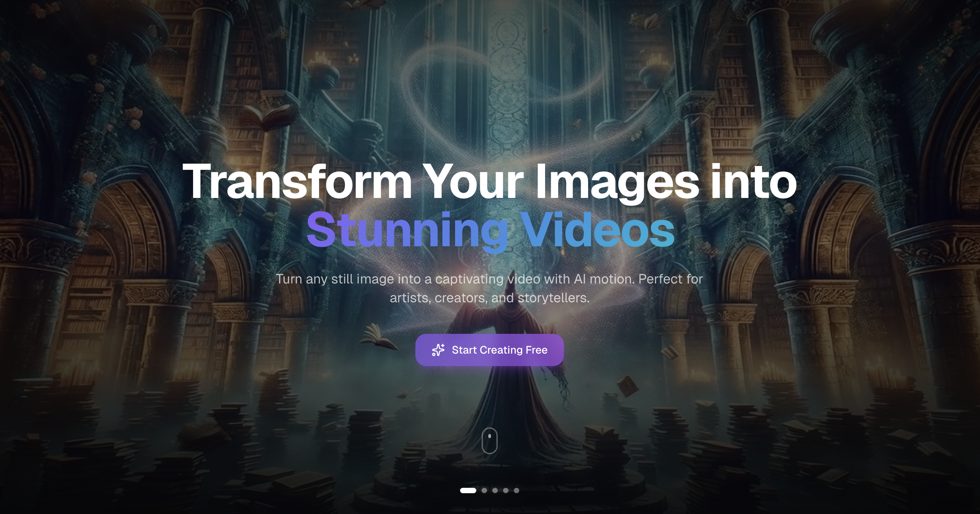Switch to the third carousel slide dot
The height and width of the screenshot is (514, 980).
(x=495, y=491)
